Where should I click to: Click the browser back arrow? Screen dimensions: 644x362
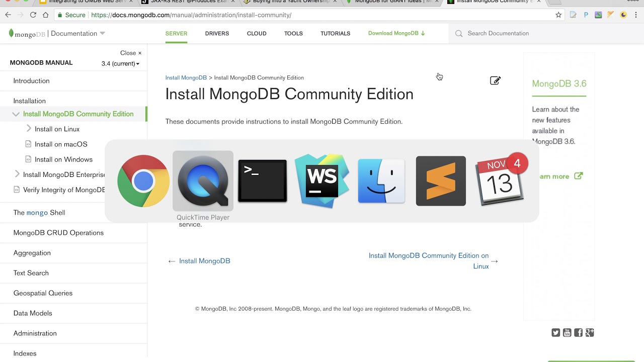[8, 15]
